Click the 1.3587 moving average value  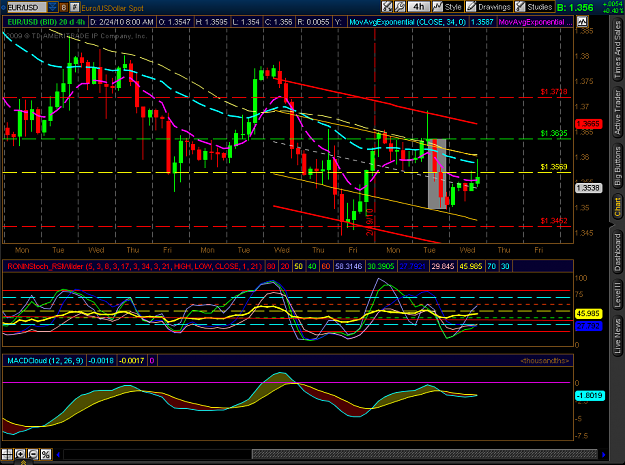[482, 22]
